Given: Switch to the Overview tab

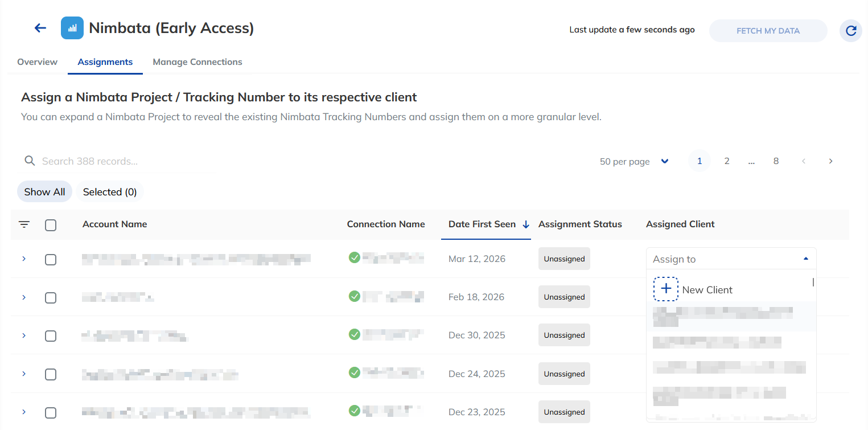Looking at the screenshot, I should pos(37,62).
